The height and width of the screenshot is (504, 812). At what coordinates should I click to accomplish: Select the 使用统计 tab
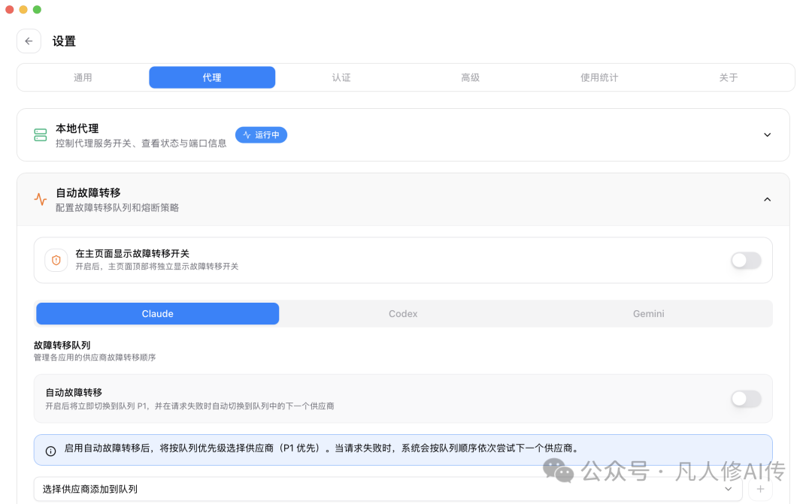pyautogui.click(x=599, y=77)
